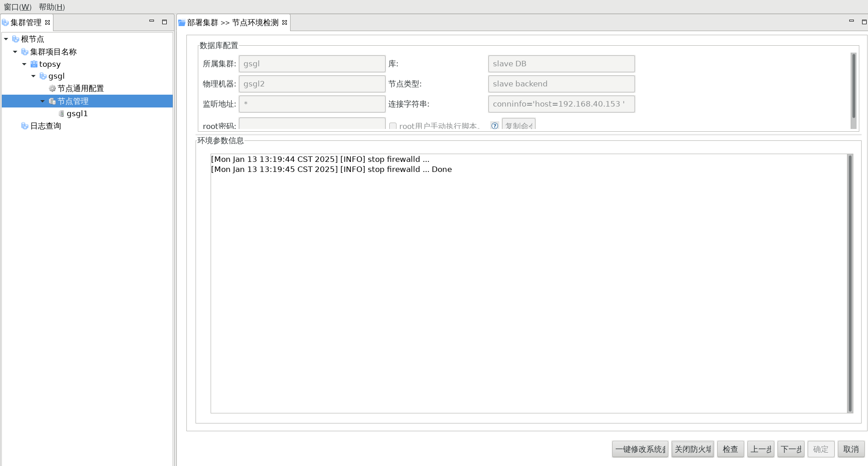Click the topsy cluster icon
The width and height of the screenshot is (868, 466).
point(34,64)
